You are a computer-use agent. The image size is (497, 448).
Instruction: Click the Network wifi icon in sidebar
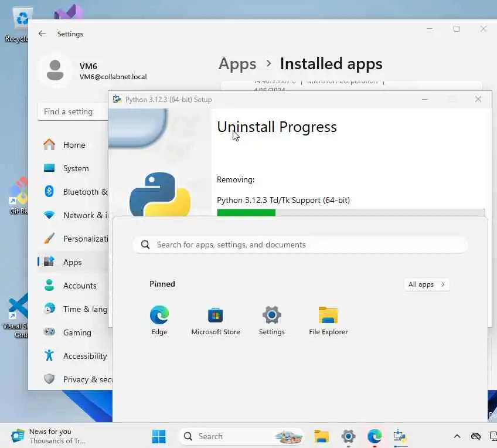49,215
